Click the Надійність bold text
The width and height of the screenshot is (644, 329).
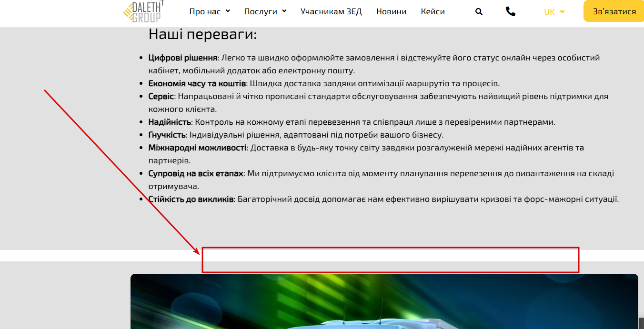[170, 122]
